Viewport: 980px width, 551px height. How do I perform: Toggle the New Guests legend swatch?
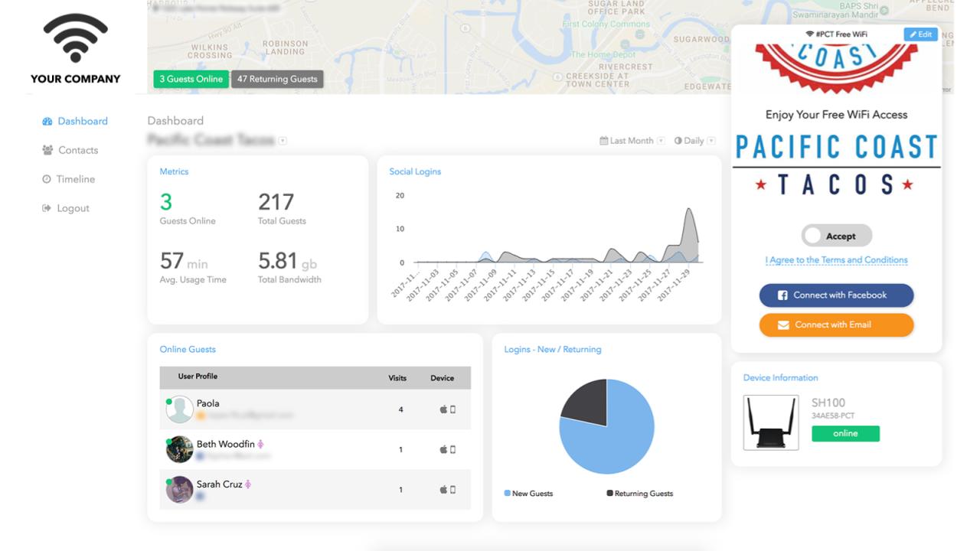(x=507, y=493)
